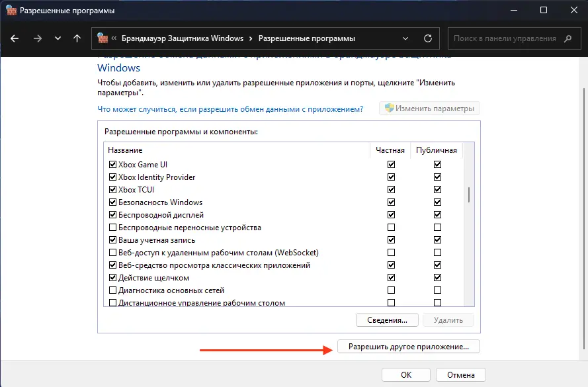Click the Forward navigation arrow
Image resolution: width=588 pixels, height=387 pixels.
tap(37, 38)
